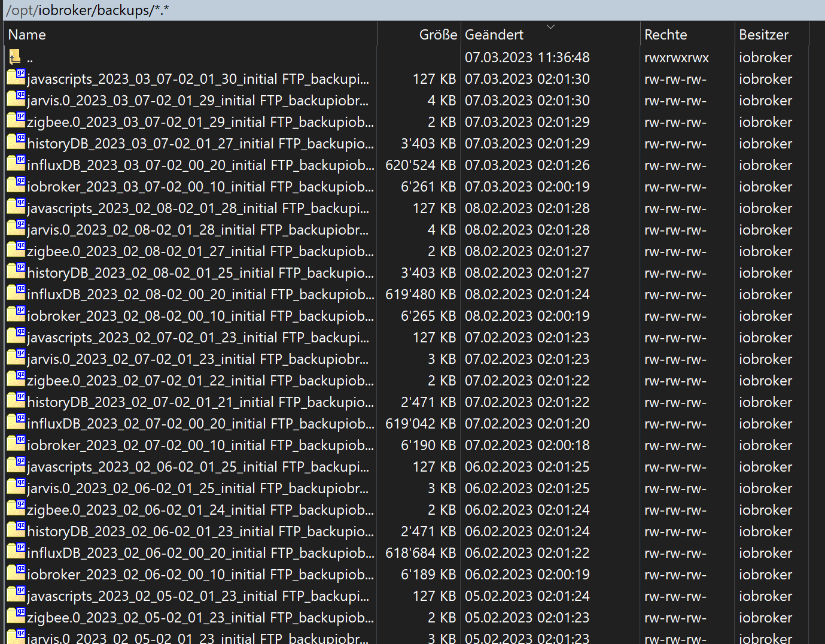The image size is (825, 644).
Task: Click the timestamp 08.02.2023 02:00:19
Action: click(x=527, y=316)
